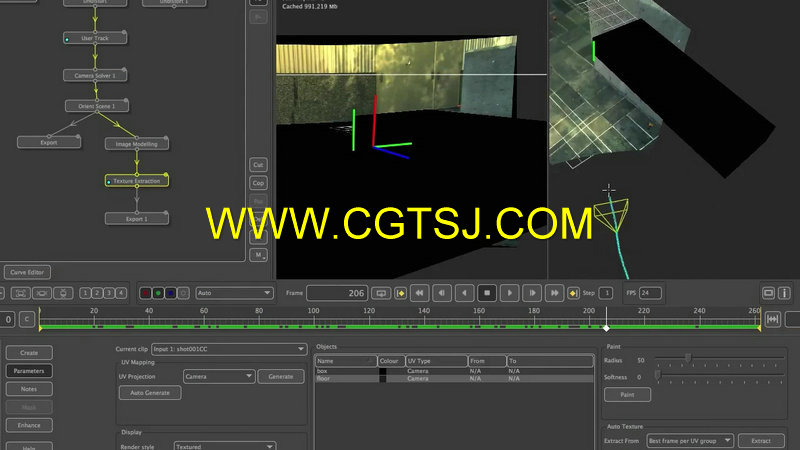Viewport: 800px width, 450px height.
Task: Click the Generate button
Action: pyautogui.click(x=281, y=377)
